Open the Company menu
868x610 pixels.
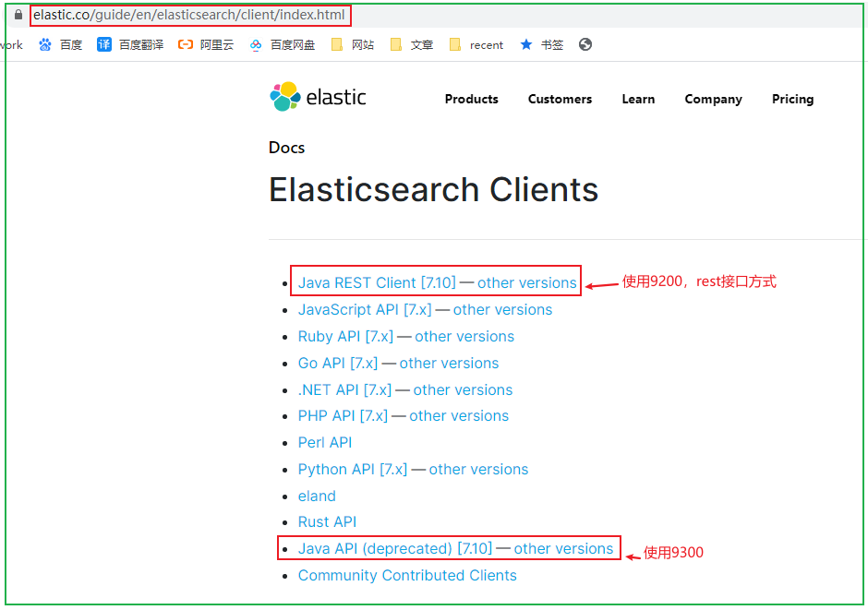point(713,100)
